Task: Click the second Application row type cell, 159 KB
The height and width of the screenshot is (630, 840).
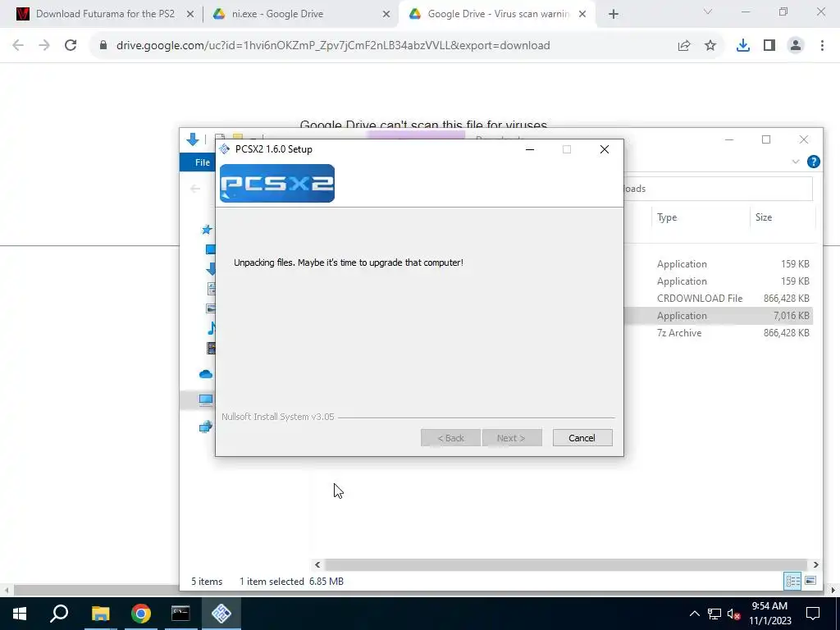Action: 682,281
